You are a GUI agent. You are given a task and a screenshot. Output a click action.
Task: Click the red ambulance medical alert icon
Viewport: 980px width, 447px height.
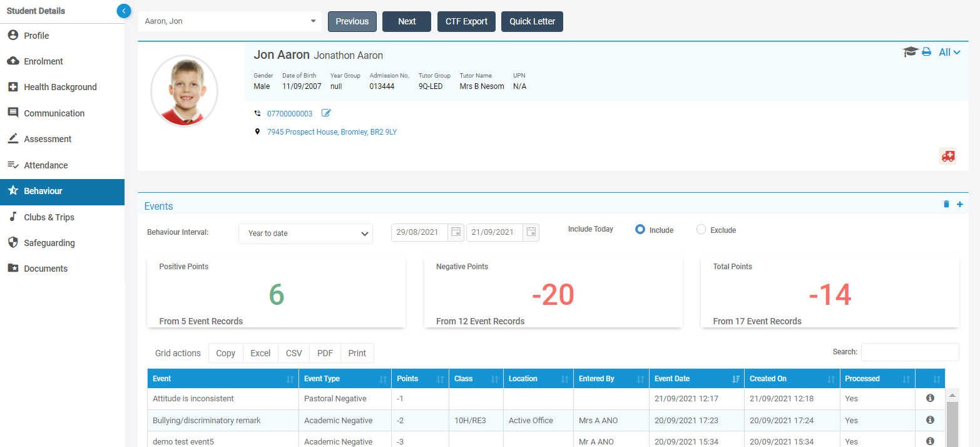click(x=947, y=156)
